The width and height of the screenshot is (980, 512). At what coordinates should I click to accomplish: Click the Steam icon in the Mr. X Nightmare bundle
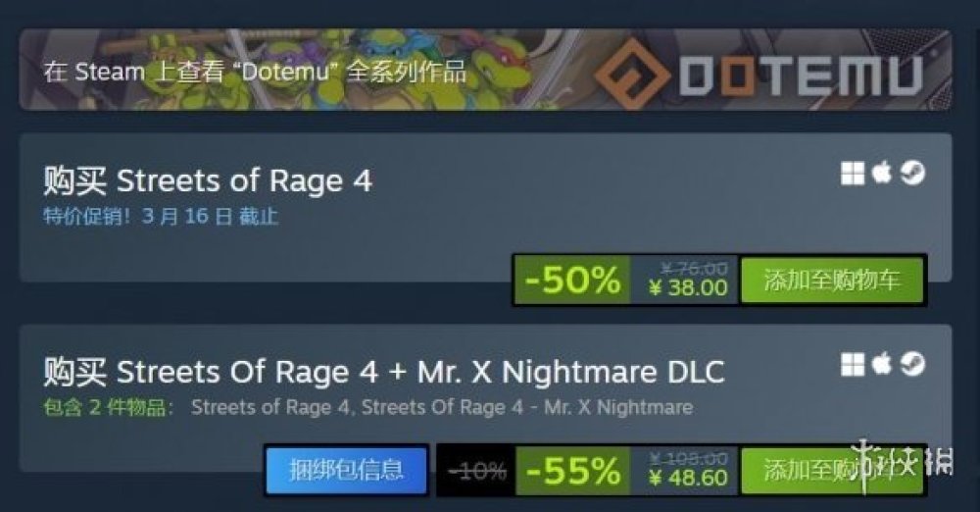tap(912, 364)
